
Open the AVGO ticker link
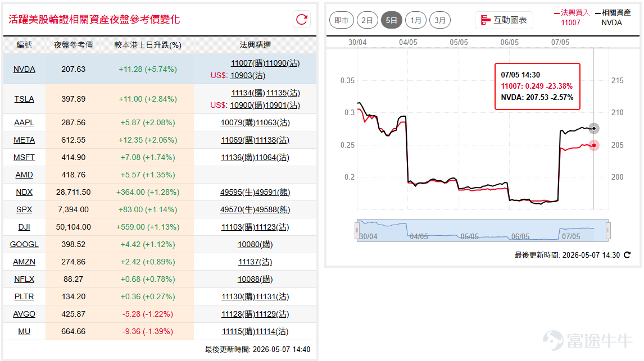click(x=24, y=314)
